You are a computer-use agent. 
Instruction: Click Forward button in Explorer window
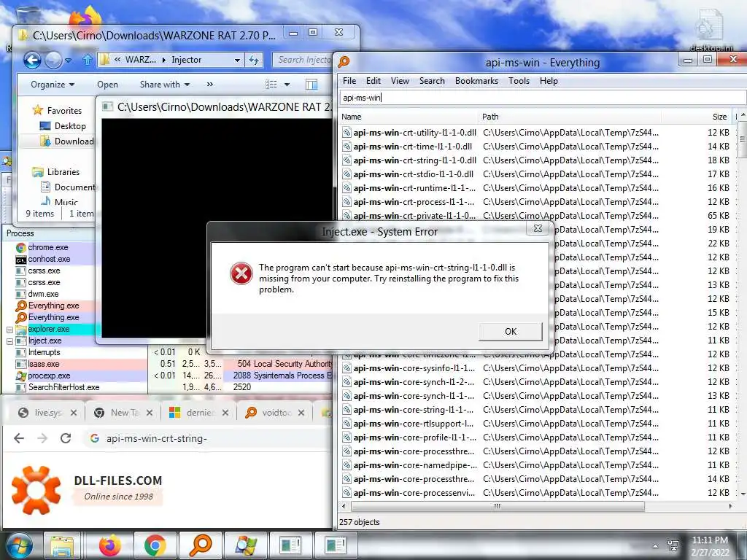click(53, 60)
